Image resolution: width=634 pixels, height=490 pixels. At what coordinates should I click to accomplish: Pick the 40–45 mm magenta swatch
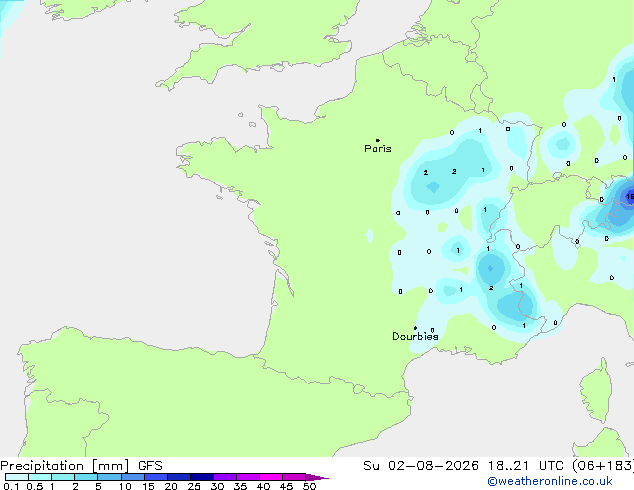(271, 477)
